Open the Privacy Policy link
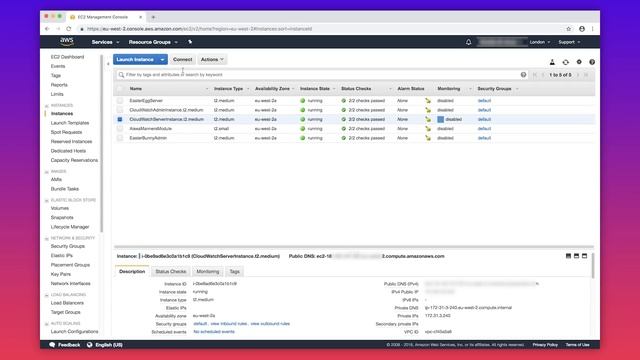Image resolution: width=640 pixels, height=360 pixels. click(545, 345)
